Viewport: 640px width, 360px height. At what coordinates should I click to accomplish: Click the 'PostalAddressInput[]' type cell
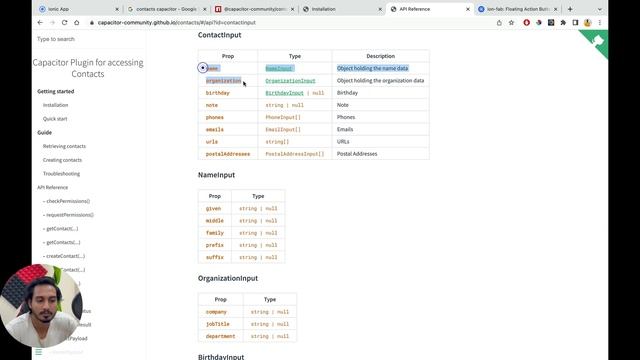pos(295,154)
